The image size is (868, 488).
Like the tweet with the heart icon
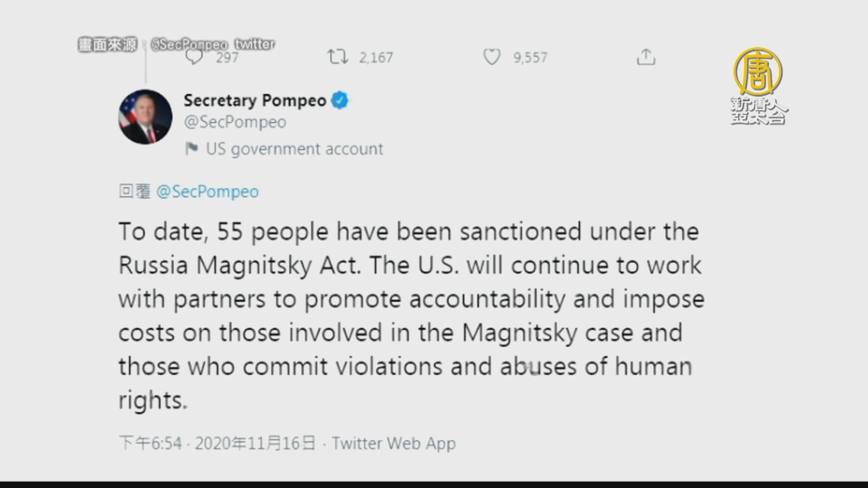click(x=492, y=57)
